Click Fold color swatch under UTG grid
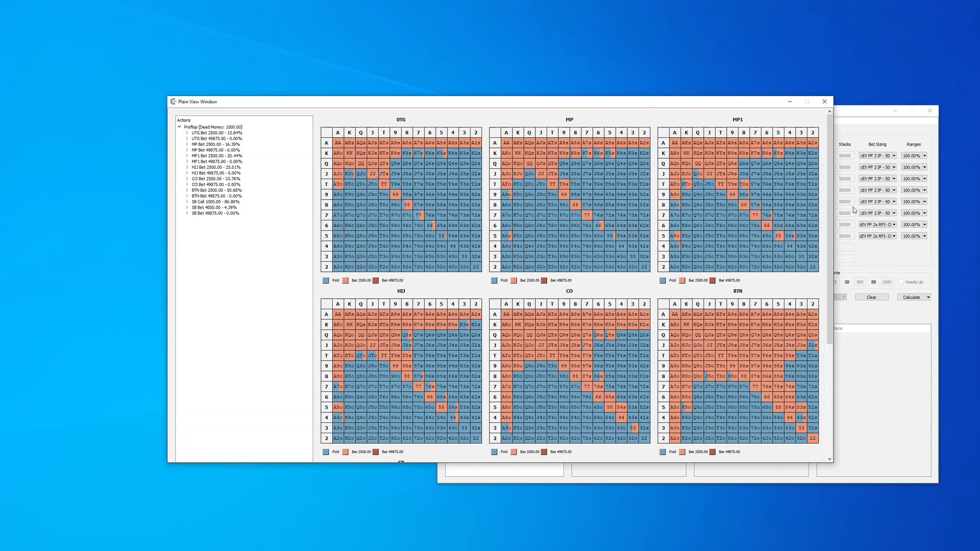Image resolution: width=980 pixels, height=551 pixels. [326, 280]
